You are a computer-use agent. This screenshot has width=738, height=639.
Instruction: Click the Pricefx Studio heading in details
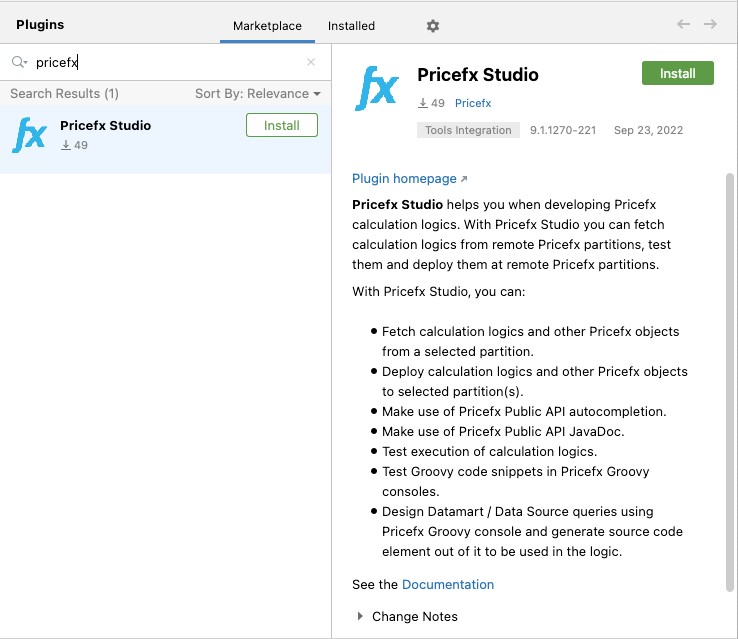[478, 75]
